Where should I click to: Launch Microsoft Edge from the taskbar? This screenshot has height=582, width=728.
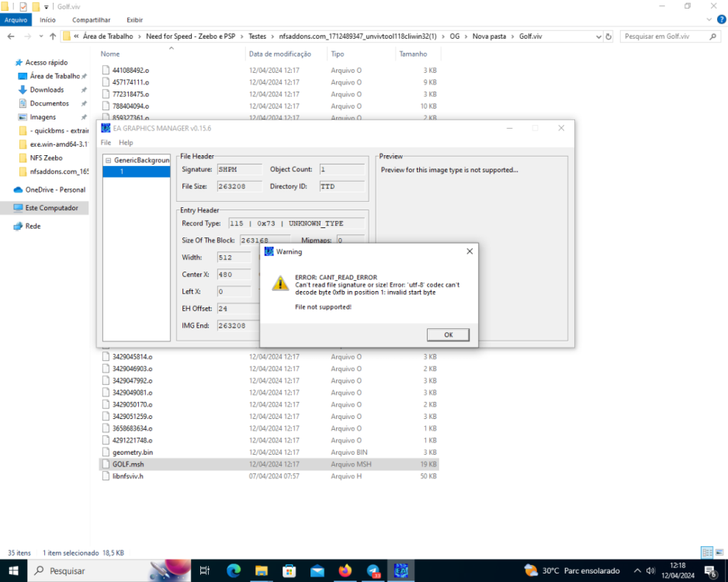pyautogui.click(x=233, y=570)
